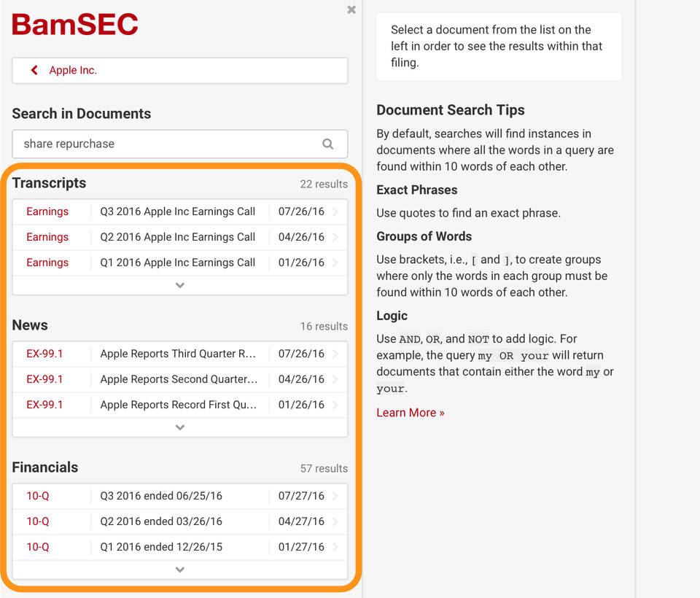This screenshot has height=598, width=700.
Task: Expand more Financials results
Action: click(x=179, y=569)
